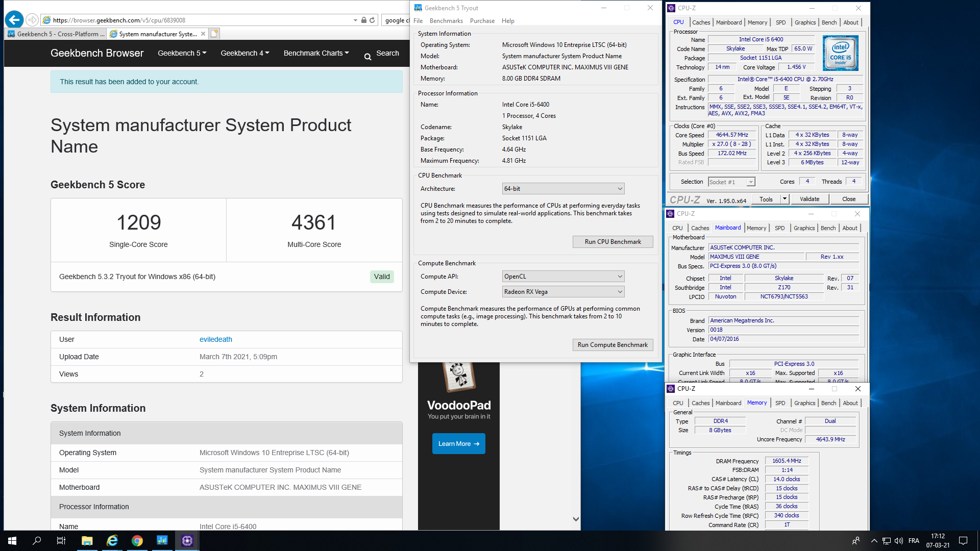Expand the Compute Device Radeon RX Vega box
980x551 pixels.
coord(563,292)
